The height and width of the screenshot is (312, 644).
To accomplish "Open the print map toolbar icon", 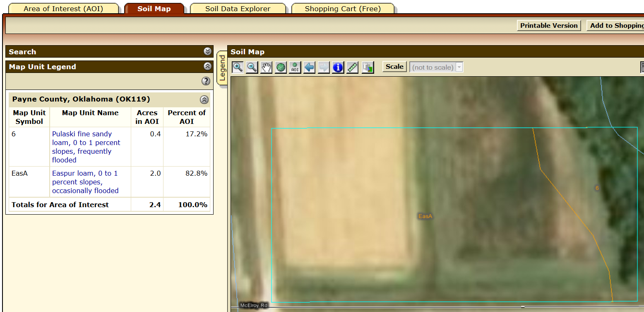I will click(367, 67).
